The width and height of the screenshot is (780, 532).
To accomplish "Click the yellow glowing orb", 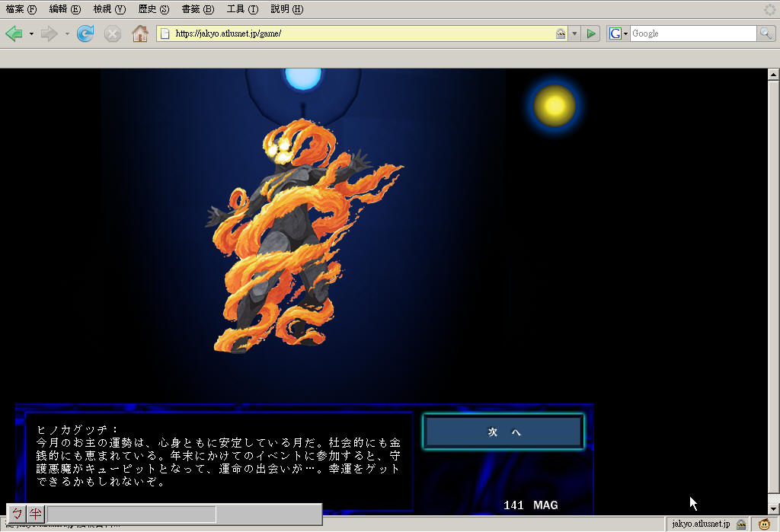I will coord(555,106).
